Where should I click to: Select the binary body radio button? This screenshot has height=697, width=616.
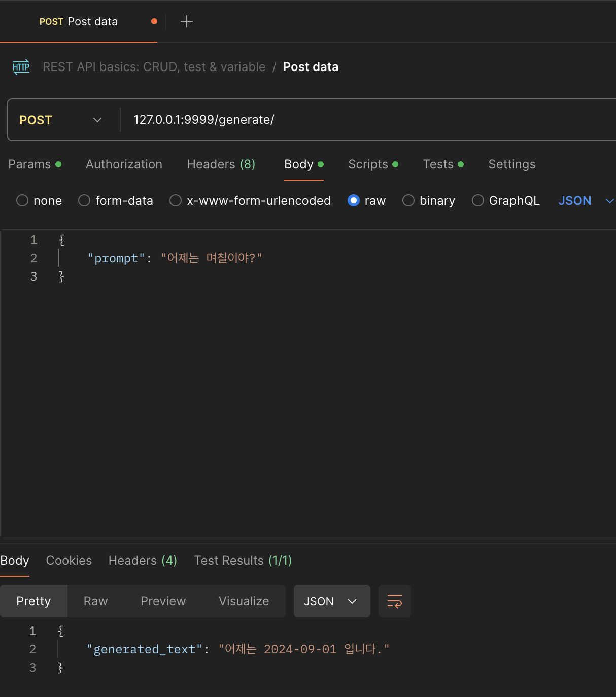[408, 201]
